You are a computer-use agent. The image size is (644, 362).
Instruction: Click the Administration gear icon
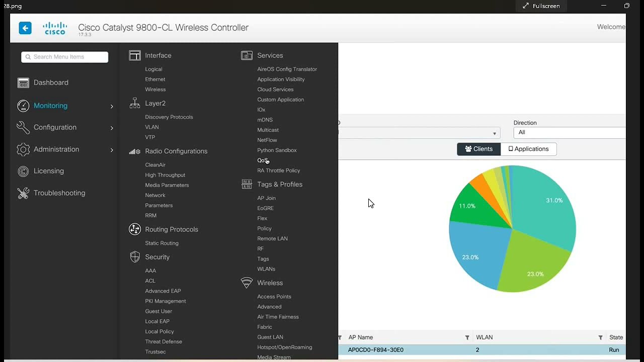click(23, 149)
